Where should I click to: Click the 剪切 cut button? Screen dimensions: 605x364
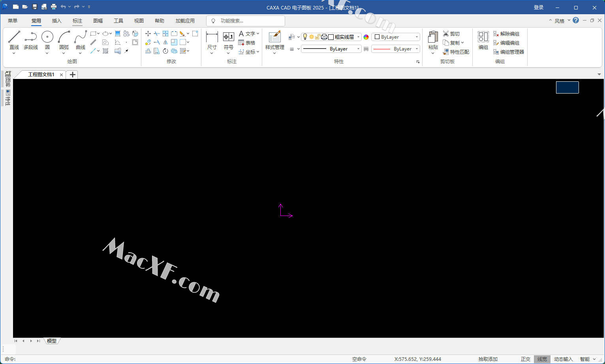[x=451, y=34]
